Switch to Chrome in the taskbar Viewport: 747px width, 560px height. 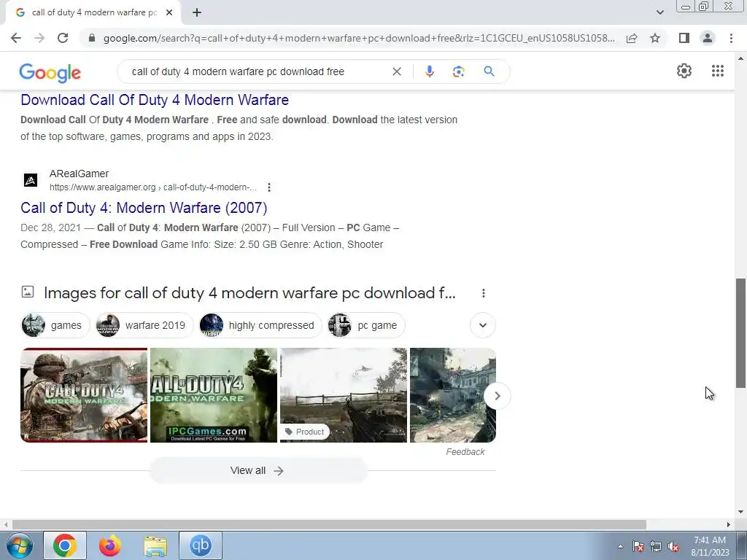65,545
